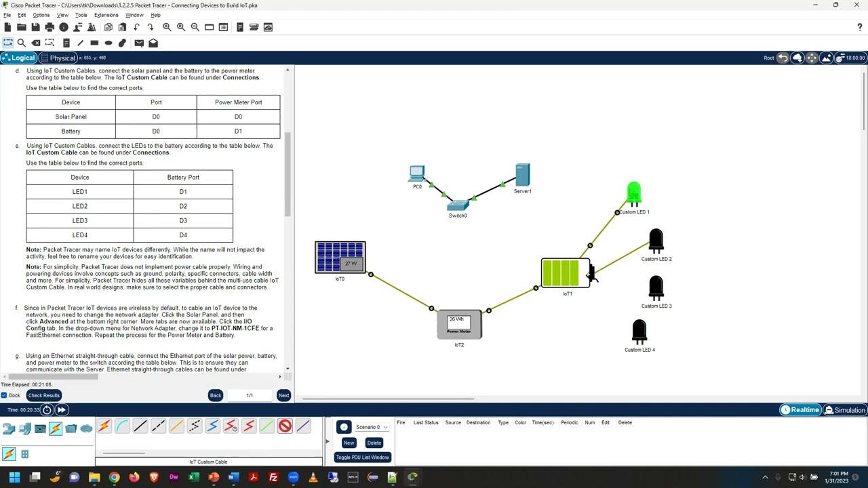868x488 pixels.
Task: Click the Next button in instructions
Action: coord(283,395)
